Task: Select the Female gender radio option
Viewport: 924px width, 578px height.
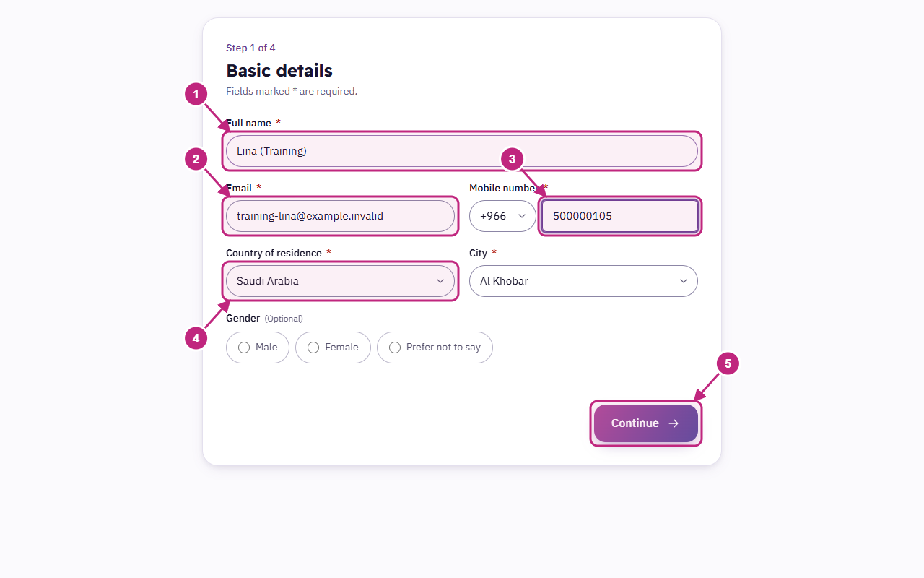Action: (x=333, y=348)
